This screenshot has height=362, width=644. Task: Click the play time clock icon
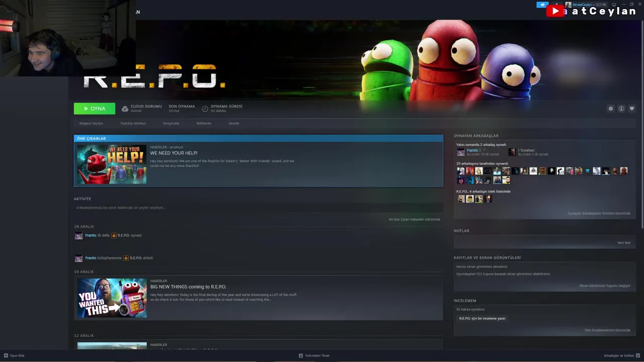coord(205,109)
